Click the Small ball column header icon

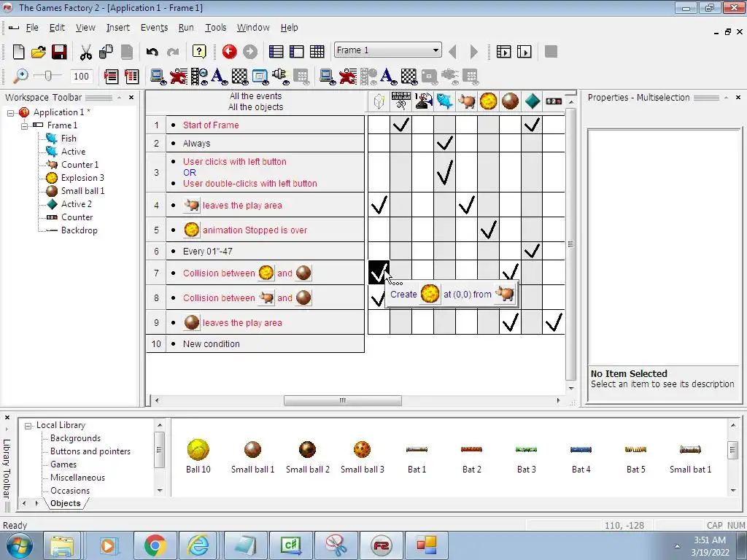point(510,101)
